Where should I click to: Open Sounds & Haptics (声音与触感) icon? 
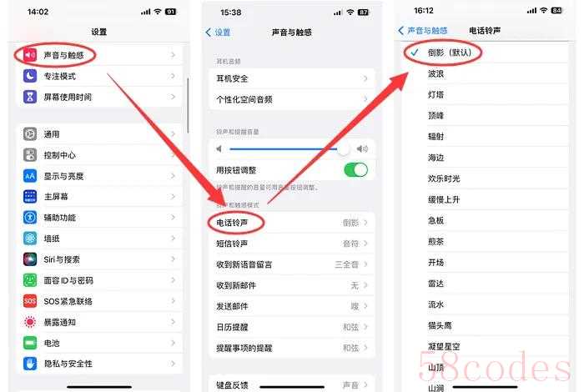[x=30, y=55]
